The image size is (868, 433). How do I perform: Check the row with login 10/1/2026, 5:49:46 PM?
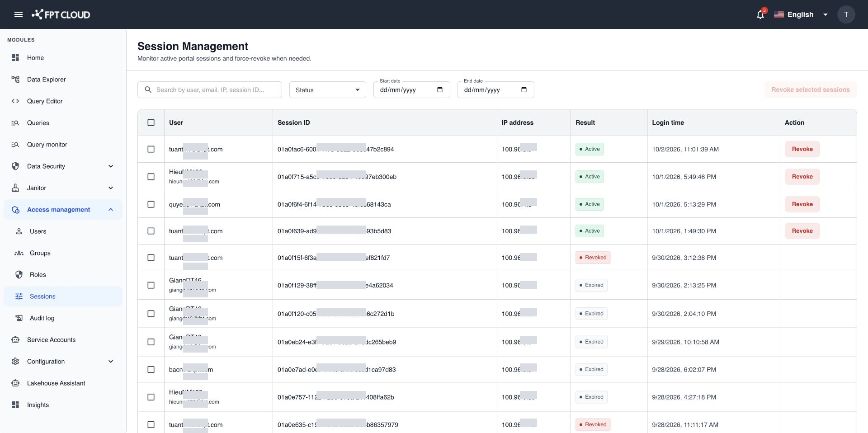point(151,177)
